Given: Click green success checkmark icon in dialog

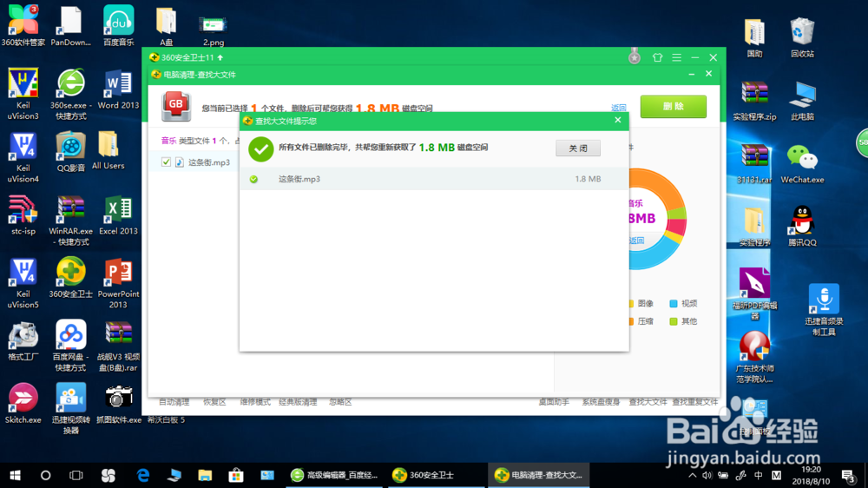Looking at the screenshot, I should pos(260,149).
